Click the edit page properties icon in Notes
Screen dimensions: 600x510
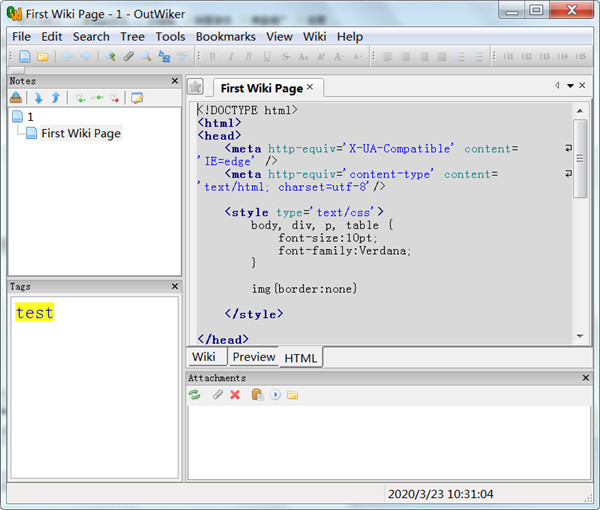[137, 98]
